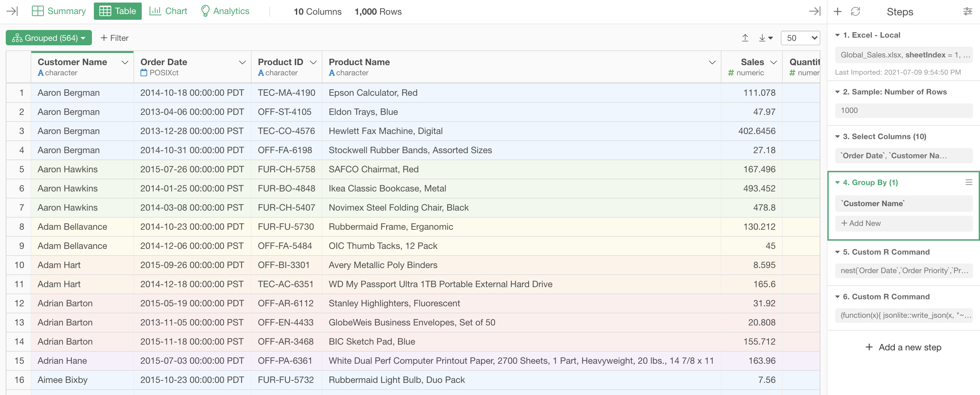
Task: Switch to the Table view
Action: [x=117, y=11]
